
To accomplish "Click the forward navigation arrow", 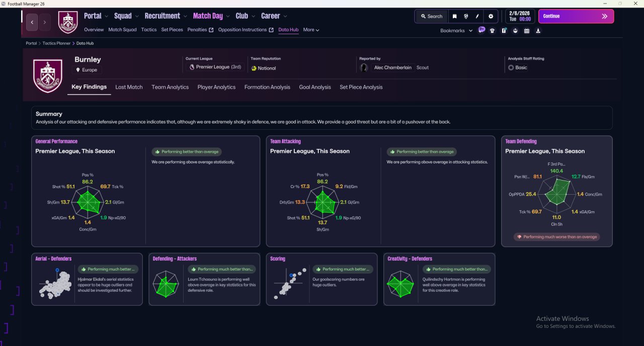I will point(45,22).
